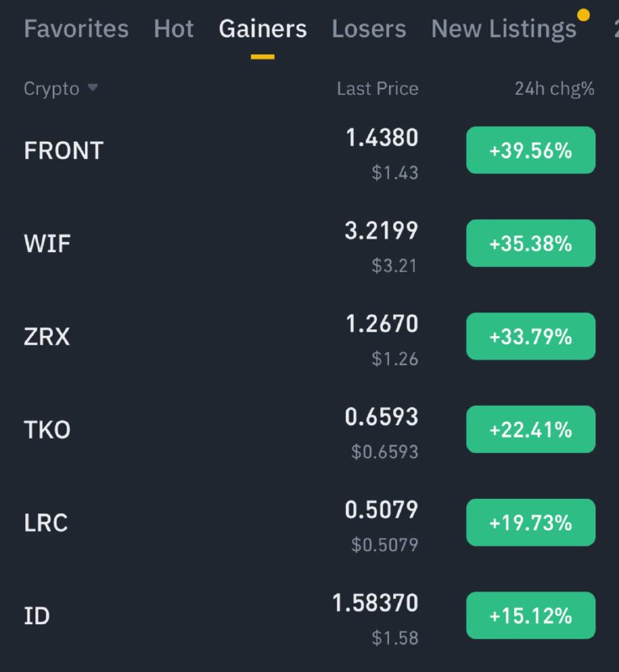Open the ID coin entry
The image size is (619, 672).
37,617
